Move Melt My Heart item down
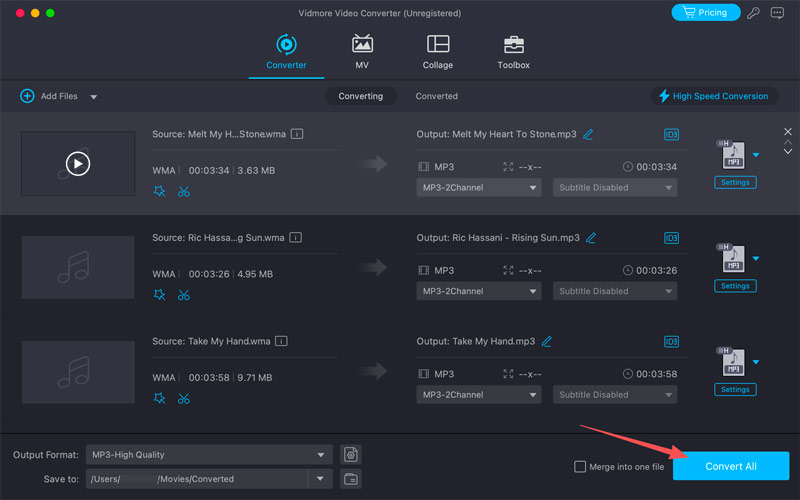Image resolution: width=800 pixels, height=500 pixels. coord(788,152)
